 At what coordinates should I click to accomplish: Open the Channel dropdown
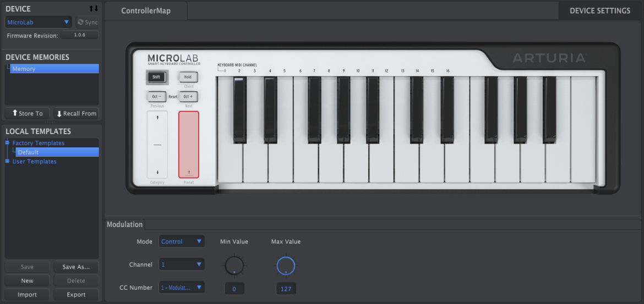pyautogui.click(x=182, y=264)
